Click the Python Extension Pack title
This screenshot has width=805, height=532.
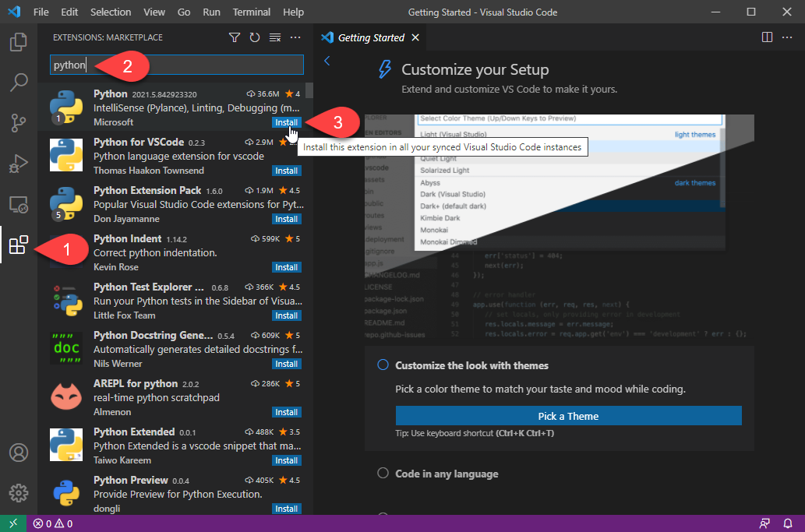(147, 190)
